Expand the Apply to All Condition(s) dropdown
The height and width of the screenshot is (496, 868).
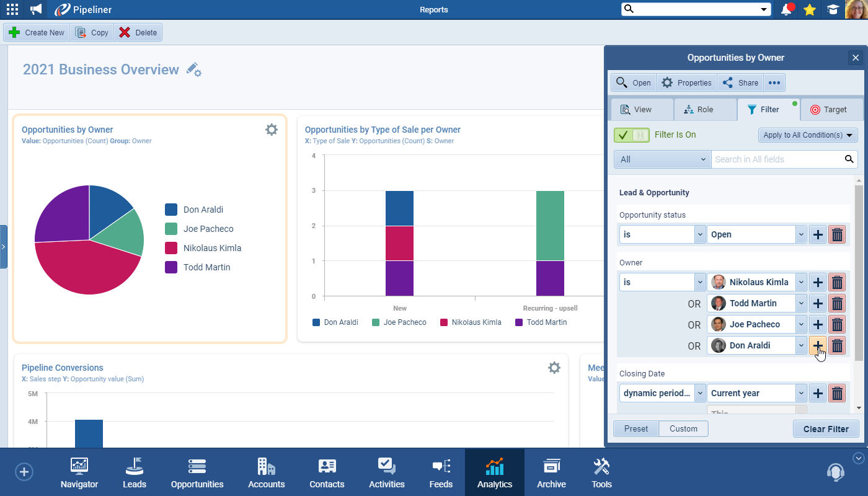(x=808, y=135)
